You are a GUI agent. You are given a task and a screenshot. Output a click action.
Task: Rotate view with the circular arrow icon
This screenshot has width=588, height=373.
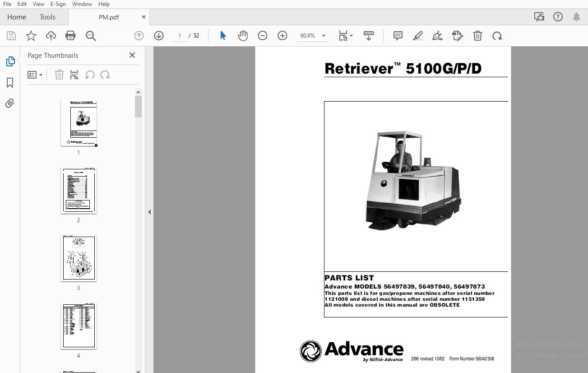coord(497,36)
